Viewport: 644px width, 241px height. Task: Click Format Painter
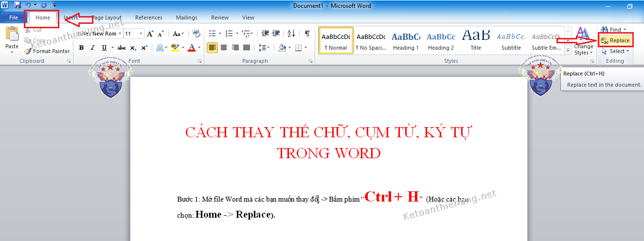47,51
